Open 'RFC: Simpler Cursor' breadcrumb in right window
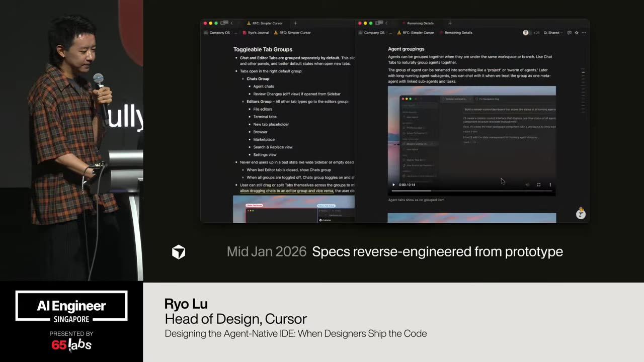Image resolution: width=644 pixels, height=362 pixels. (x=416, y=33)
